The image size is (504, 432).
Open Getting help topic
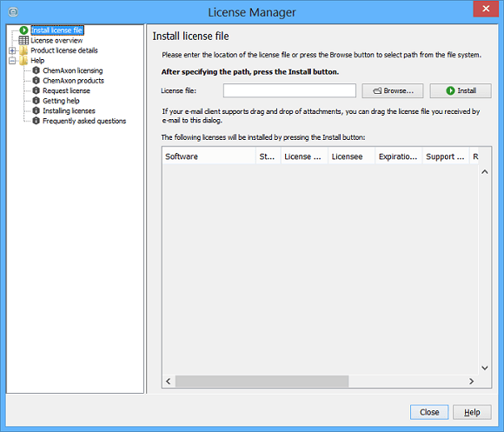pos(61,101)
